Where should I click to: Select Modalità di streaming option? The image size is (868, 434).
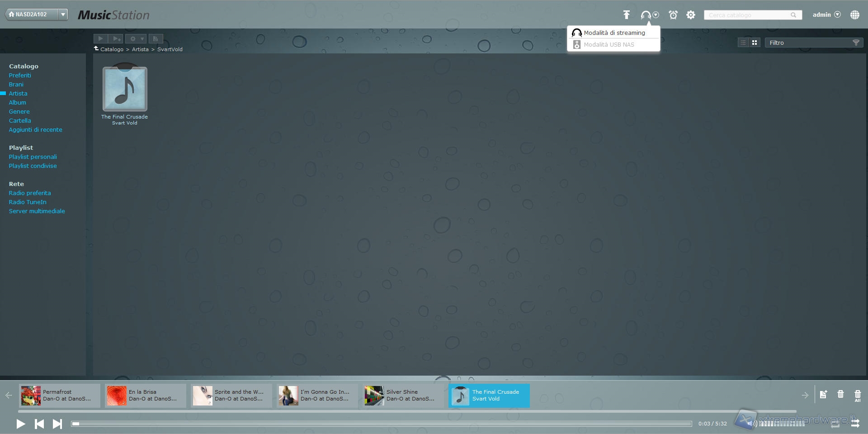pos(614,33)
